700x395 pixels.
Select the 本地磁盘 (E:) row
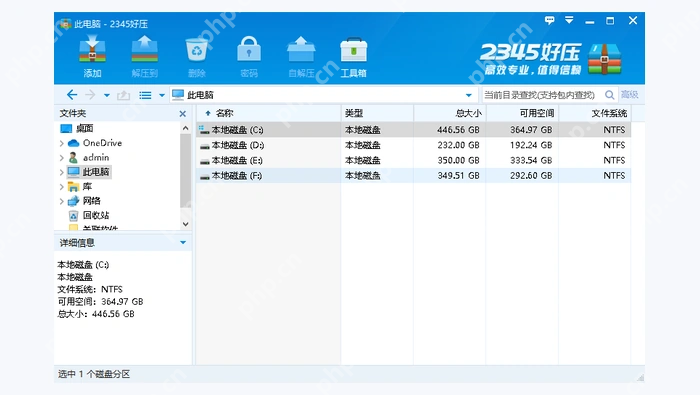413,160
